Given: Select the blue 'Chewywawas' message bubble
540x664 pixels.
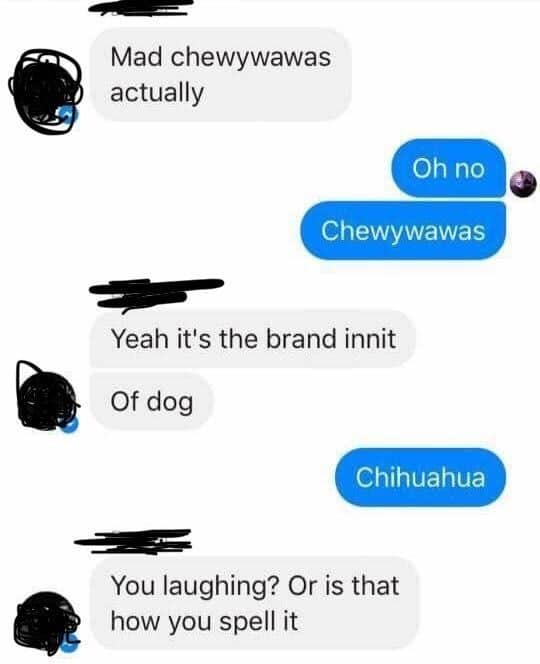Looking at the screenshot, I should point(403,230).
